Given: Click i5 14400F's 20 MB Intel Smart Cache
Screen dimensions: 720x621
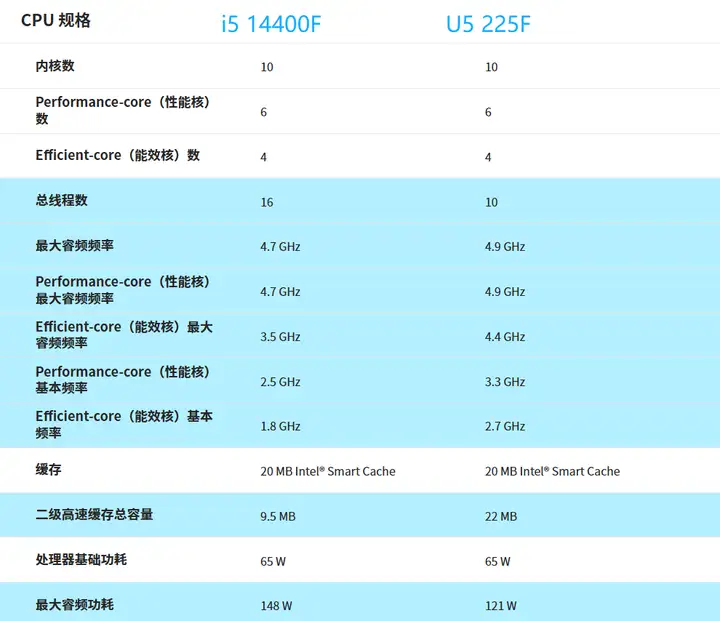Looking at the screenshot, I should point(328,471).
